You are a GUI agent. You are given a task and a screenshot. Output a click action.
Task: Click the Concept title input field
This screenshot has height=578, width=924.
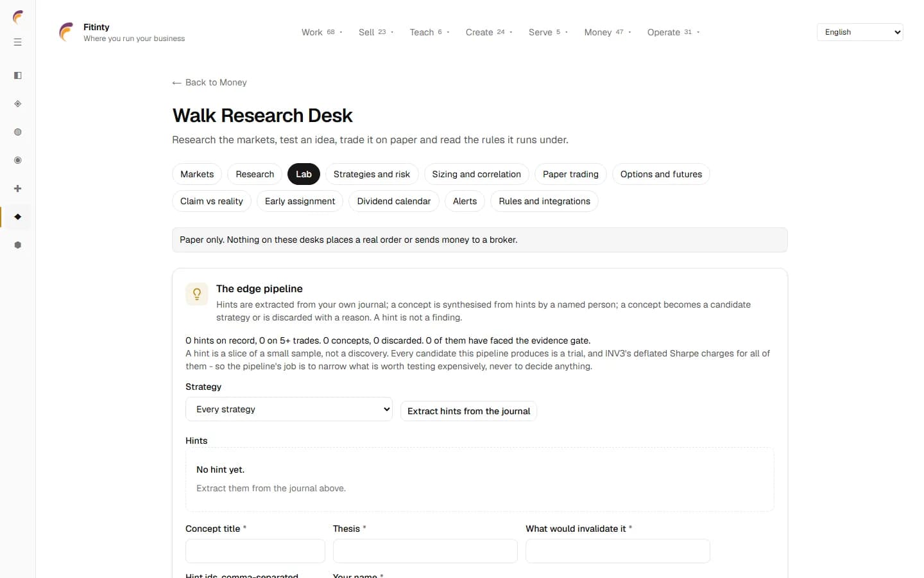(x=255, y=551)
